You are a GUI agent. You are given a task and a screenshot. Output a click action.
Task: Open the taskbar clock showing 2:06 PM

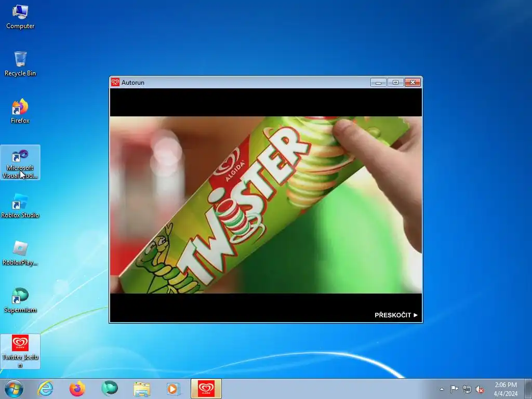point(506,389)
